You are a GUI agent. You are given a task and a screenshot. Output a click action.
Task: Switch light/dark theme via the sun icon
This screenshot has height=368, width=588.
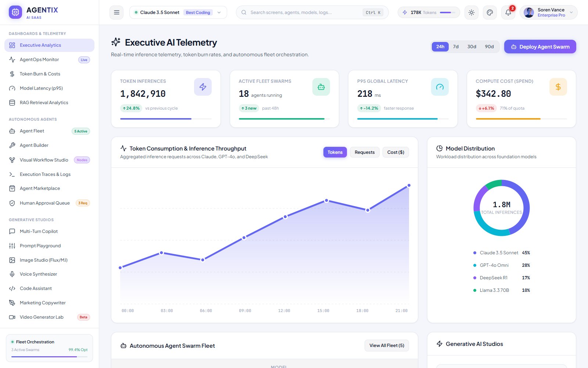pos(472,13)
